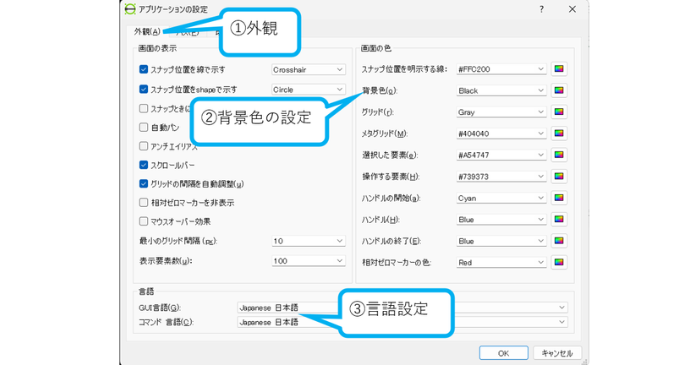Open ハンドルの終了 dropdown showing Blue
Viewport: 698px width, 365px height.
501,241
